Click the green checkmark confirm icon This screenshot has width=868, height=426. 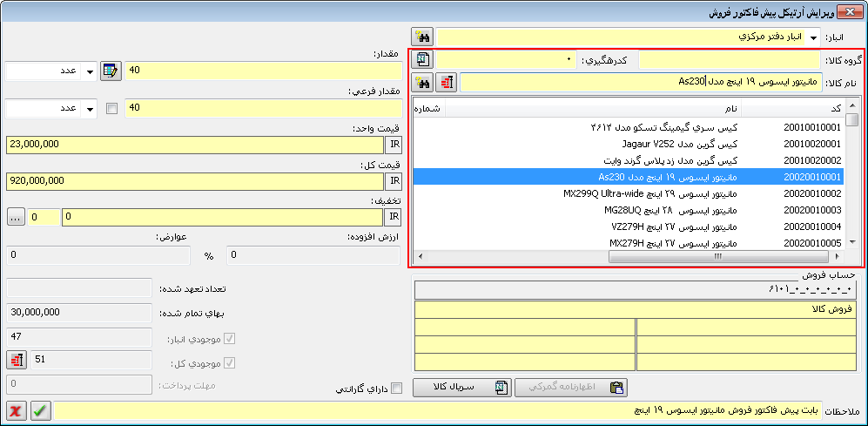pyautogui.click(x=40, y=410)
